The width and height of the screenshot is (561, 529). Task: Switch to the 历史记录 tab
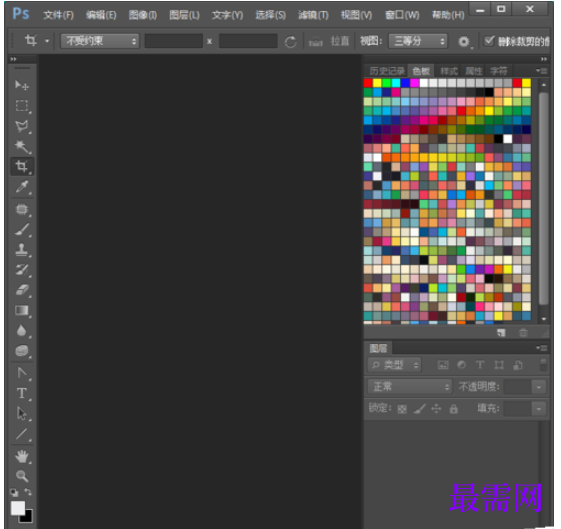pyautogui.click(x=386, y=71)
